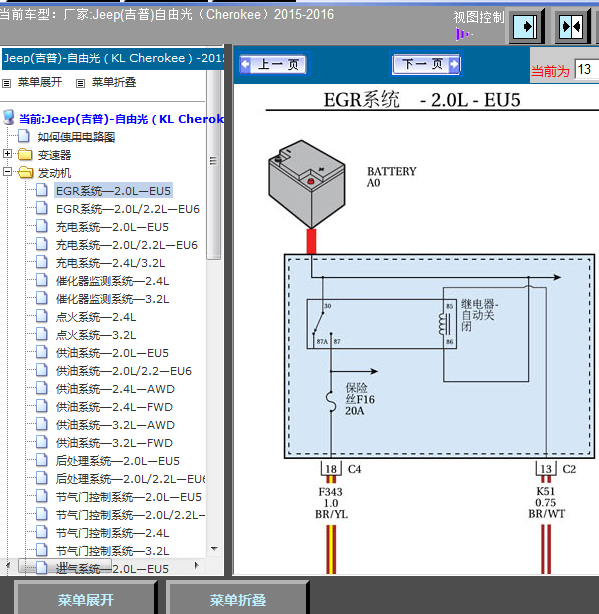The height and width of the screenshot is (614, 599).
Task: Open 后处理系统—2.0L—EU5 diagram
Action: [x=117, y=461]
